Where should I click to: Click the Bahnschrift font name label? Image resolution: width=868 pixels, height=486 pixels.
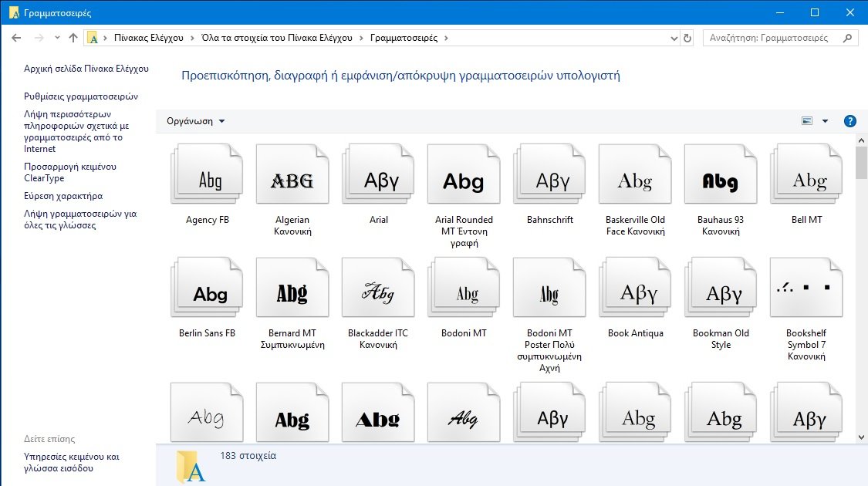549,220
